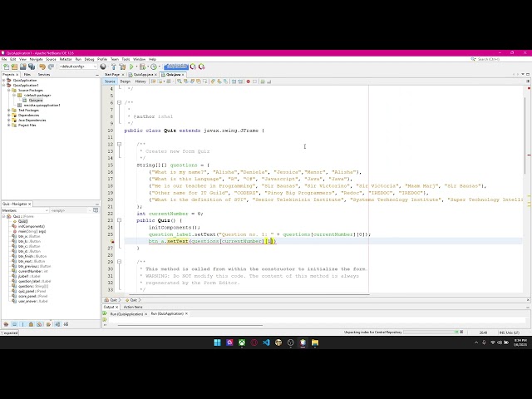Click the Source view button

(110, 81)
